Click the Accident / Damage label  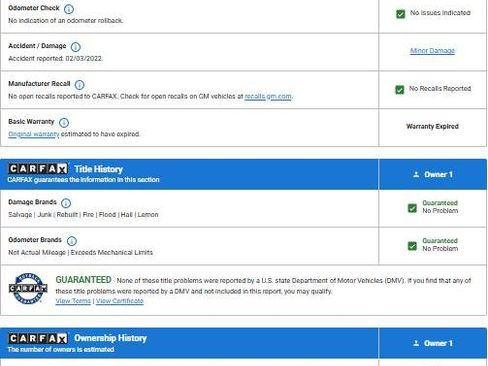point(37,46)
